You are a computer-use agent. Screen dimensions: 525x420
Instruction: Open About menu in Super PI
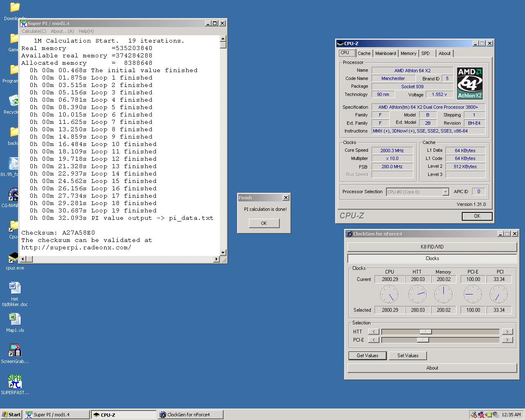pyautogui.click(x=62, y=31)
